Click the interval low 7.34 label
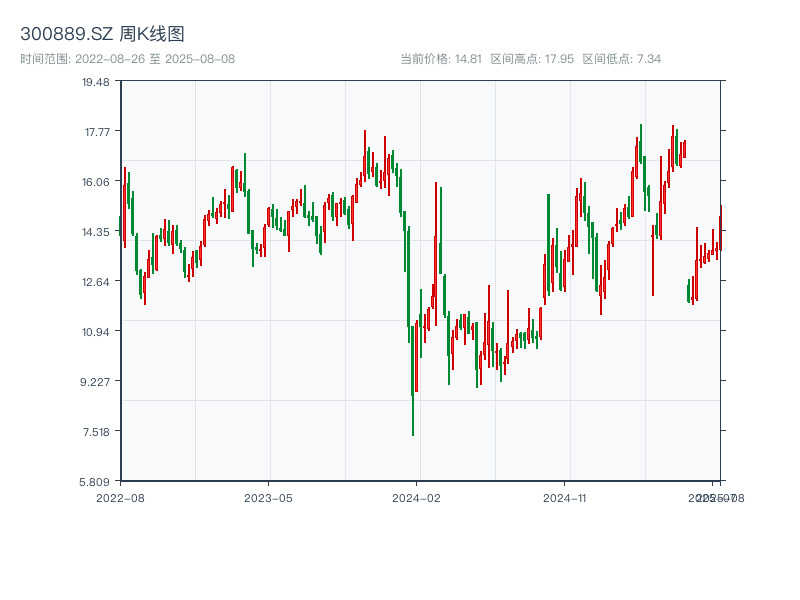Screen dimensions: 800x600 pyautogui.click(x=622, y=59)
